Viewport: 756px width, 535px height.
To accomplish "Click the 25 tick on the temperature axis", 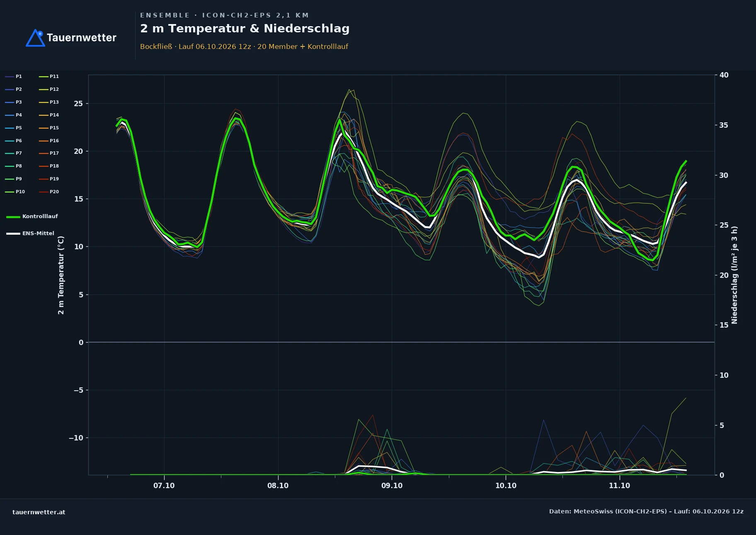I will (78, 104).
